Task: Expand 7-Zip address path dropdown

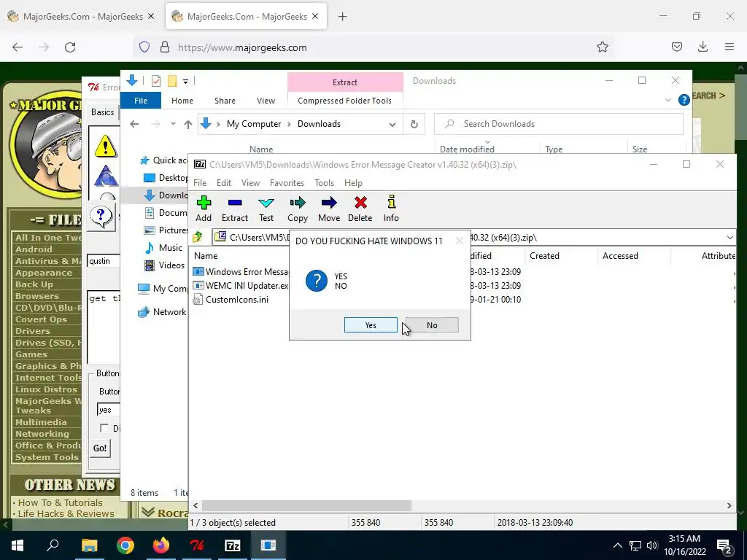Action: 729,237
